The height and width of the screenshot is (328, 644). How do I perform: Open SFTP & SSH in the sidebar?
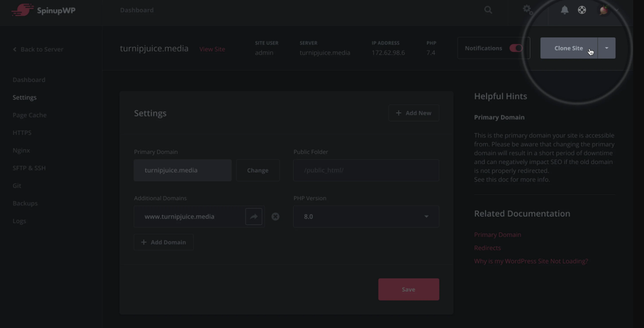[x=29, y=168]
